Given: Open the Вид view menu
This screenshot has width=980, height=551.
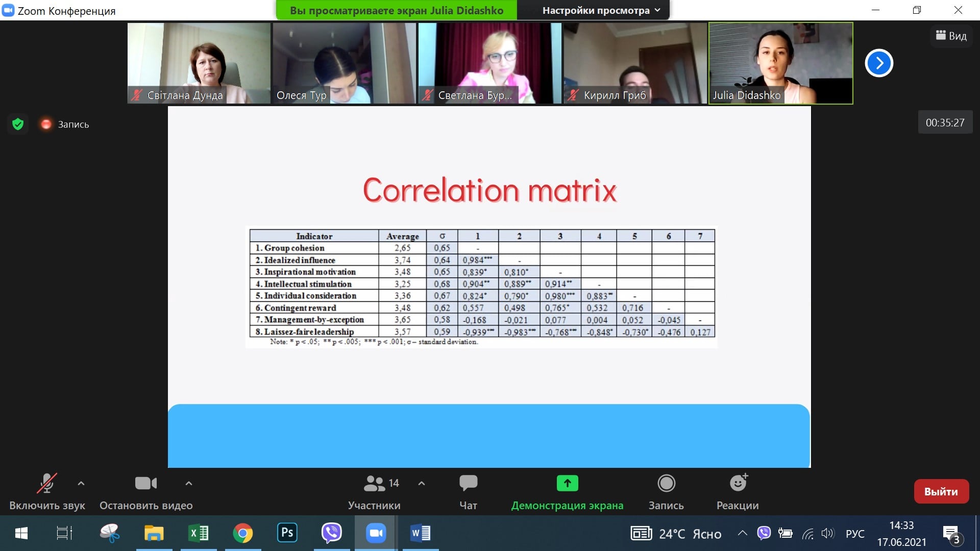Looking at the screenshot, I should 951,36.
